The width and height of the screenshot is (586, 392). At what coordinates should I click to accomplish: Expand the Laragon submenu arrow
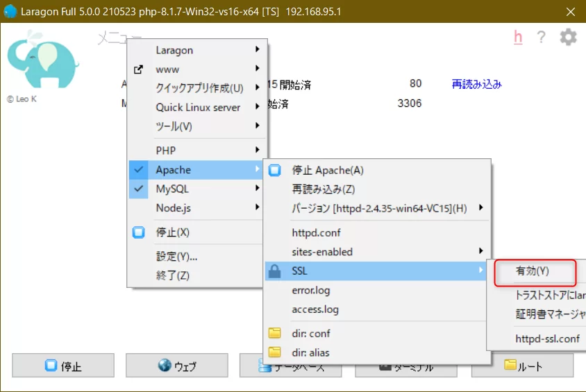257,49
